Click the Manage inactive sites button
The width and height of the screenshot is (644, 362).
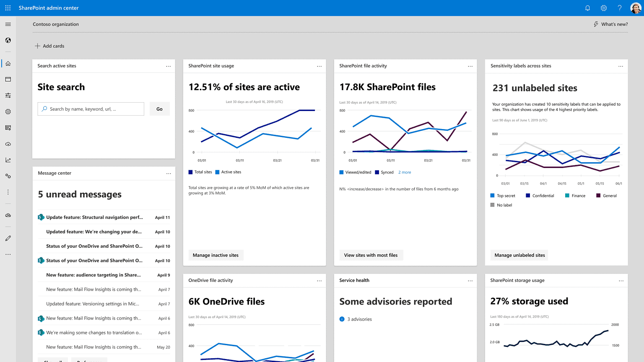coord(216,255)
